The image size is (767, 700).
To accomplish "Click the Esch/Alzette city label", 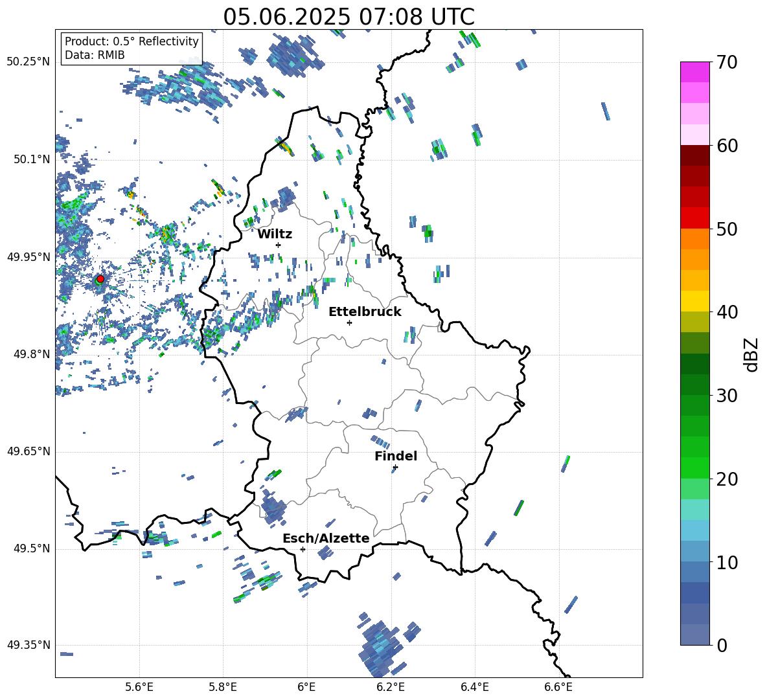I will pos(326,538).
